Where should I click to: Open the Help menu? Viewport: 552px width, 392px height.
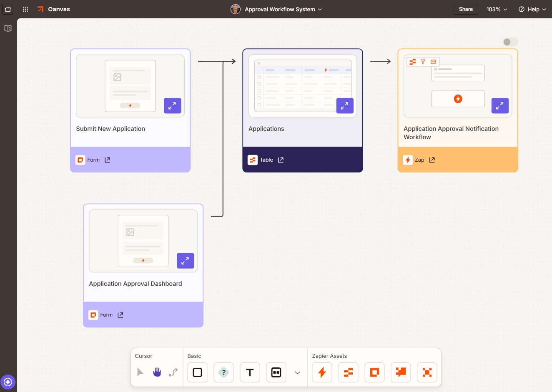(532, 9)
